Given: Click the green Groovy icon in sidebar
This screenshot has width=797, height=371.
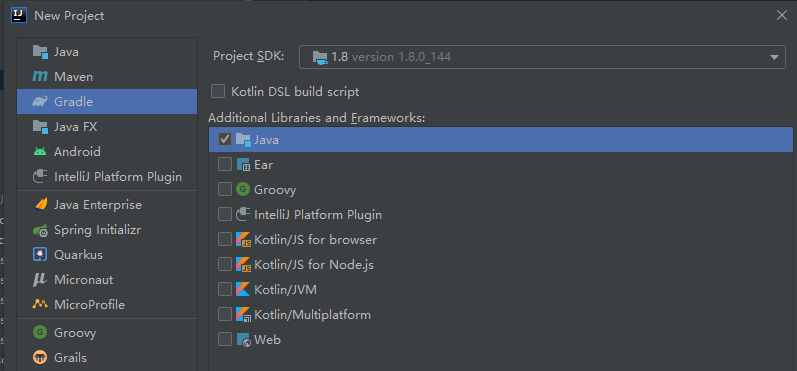Looking at the screenshot, I should [40, 332].
